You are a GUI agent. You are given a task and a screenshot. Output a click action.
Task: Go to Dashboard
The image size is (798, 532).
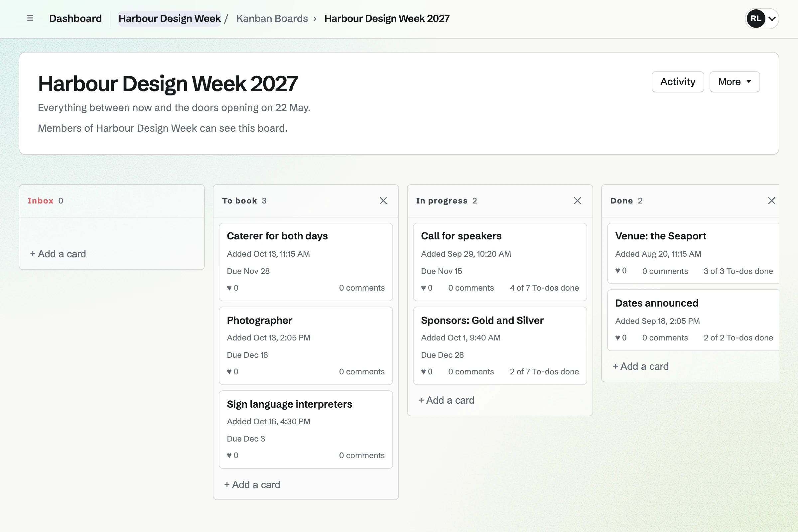75,18
